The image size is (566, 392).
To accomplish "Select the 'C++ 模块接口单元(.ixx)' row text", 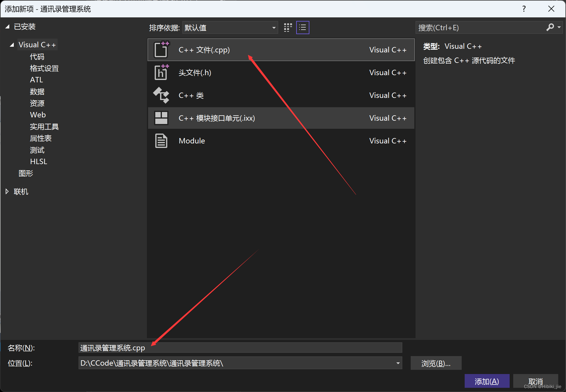I will click(x=217, y=118).
